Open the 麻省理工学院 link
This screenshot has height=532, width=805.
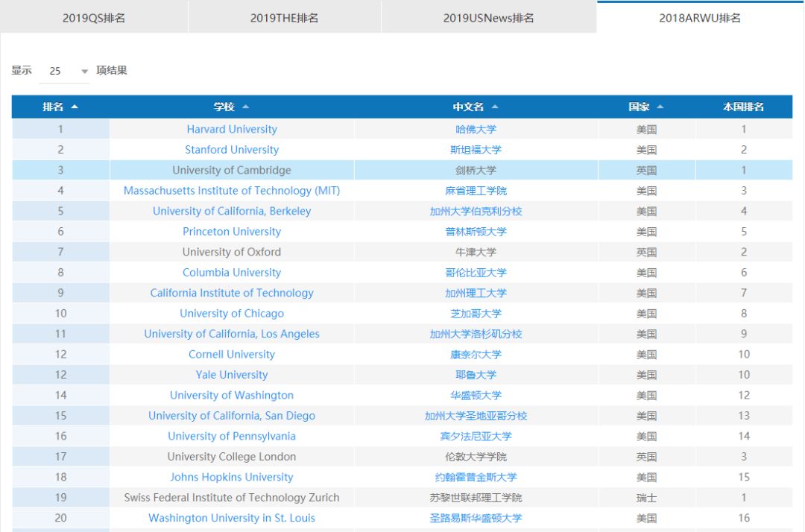(476, 191)
